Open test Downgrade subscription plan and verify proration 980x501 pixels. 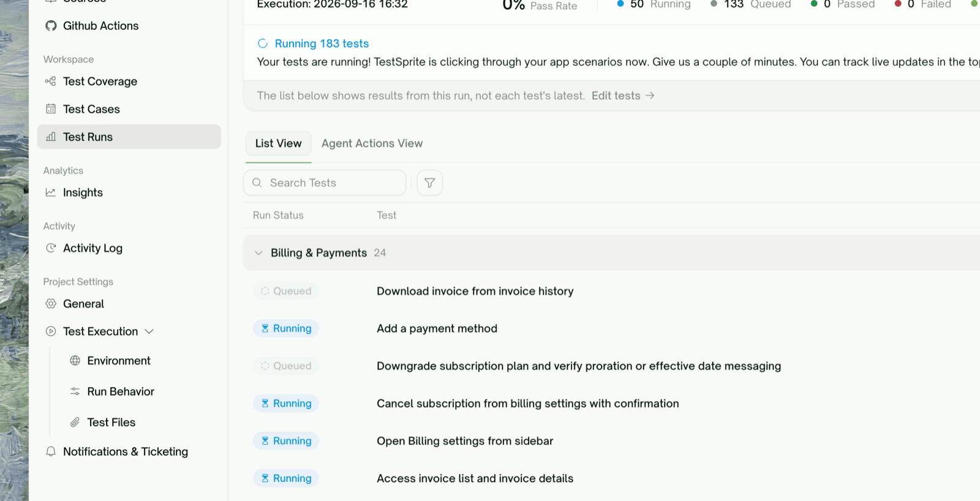pyautogui.click(x=579, y=366)
